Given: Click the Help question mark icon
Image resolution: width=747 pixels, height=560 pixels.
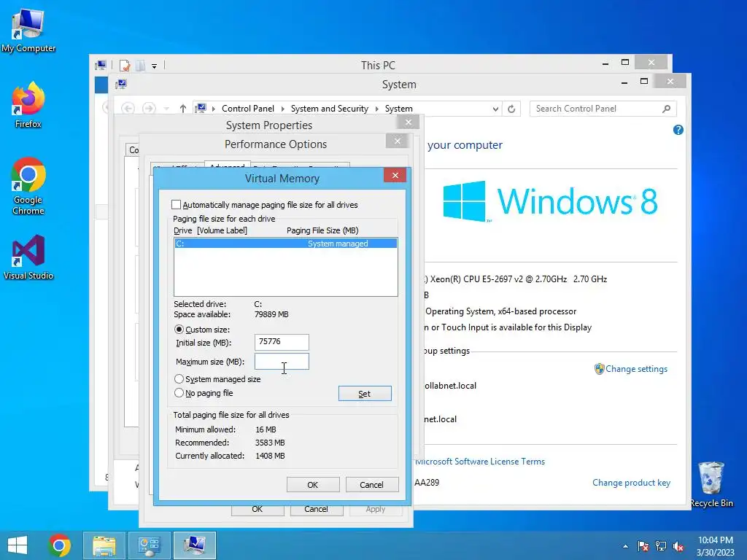Looking at the screenshot, I should pyautogui.click(x=678, y=130).
